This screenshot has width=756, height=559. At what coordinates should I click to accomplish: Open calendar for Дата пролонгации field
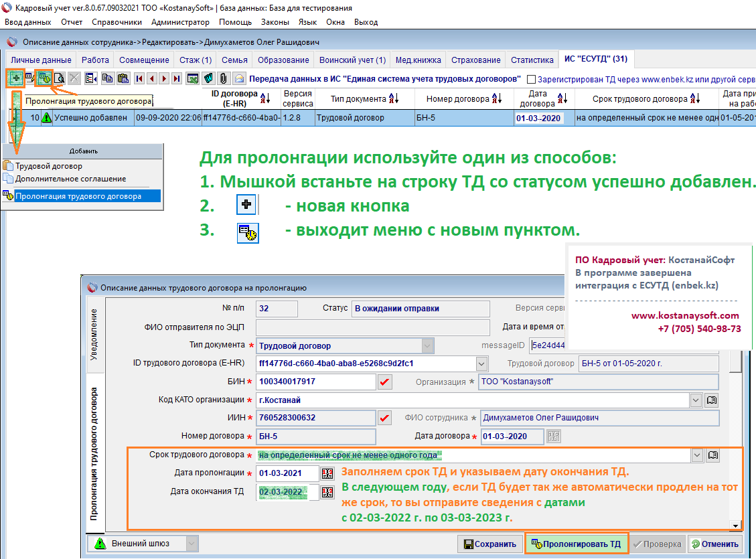(x=327, y=474)
